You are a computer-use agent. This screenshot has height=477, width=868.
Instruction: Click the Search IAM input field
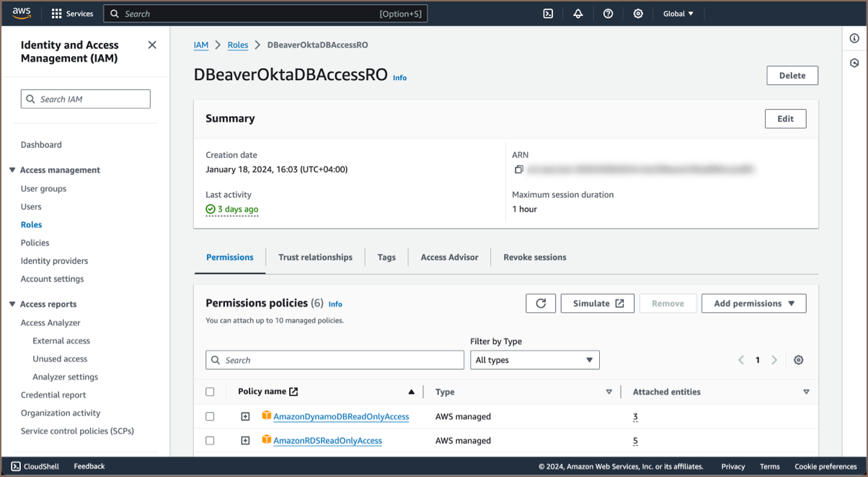(86, 99)
